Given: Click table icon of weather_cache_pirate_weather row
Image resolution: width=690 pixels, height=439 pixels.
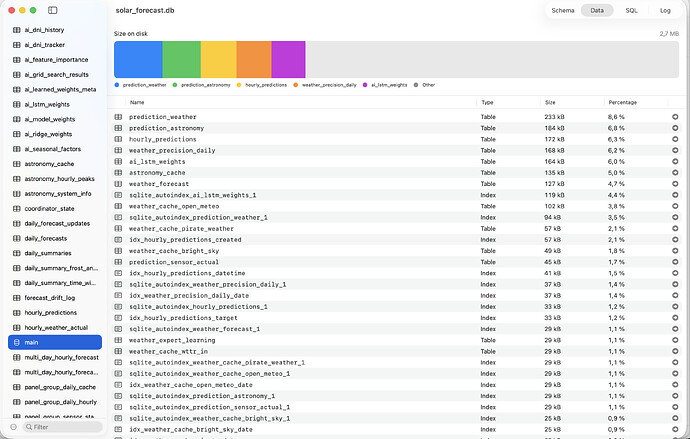Looking at the screenshot, I should pos(118,228).
